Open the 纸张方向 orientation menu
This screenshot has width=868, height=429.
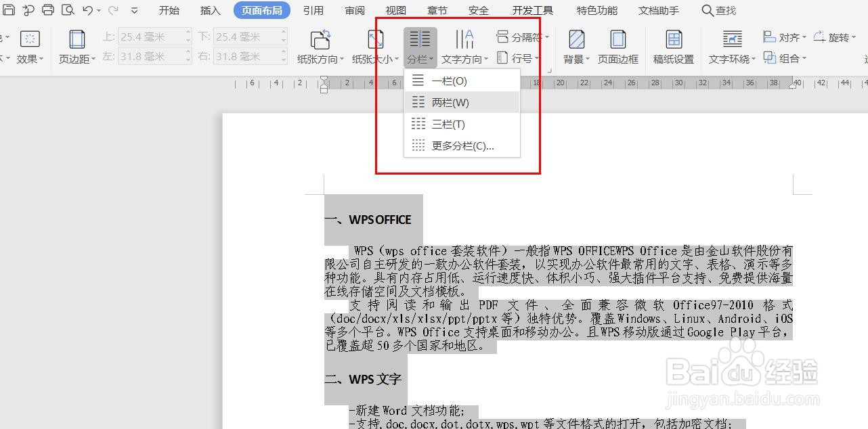(x=320, y=47)
